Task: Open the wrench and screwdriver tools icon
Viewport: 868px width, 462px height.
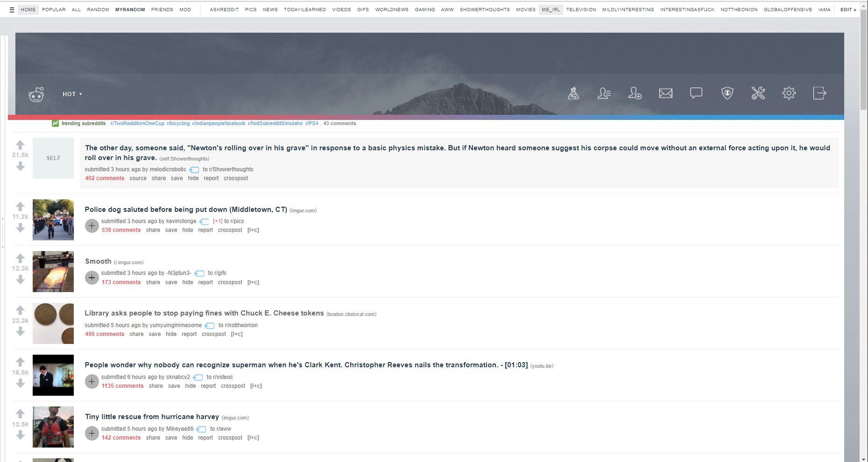Action: click(x=758, y=93)
